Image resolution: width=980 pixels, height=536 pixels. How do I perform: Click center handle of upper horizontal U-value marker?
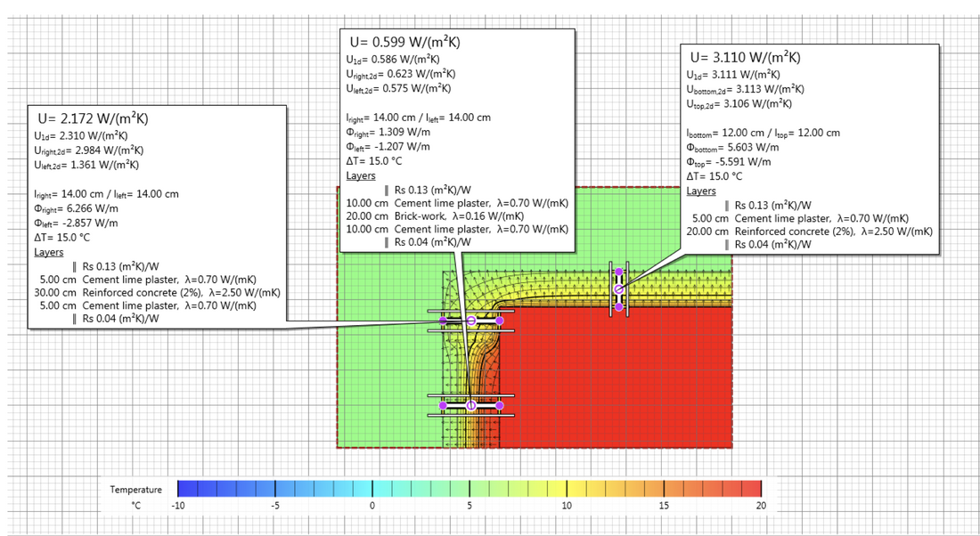point(471,321)
